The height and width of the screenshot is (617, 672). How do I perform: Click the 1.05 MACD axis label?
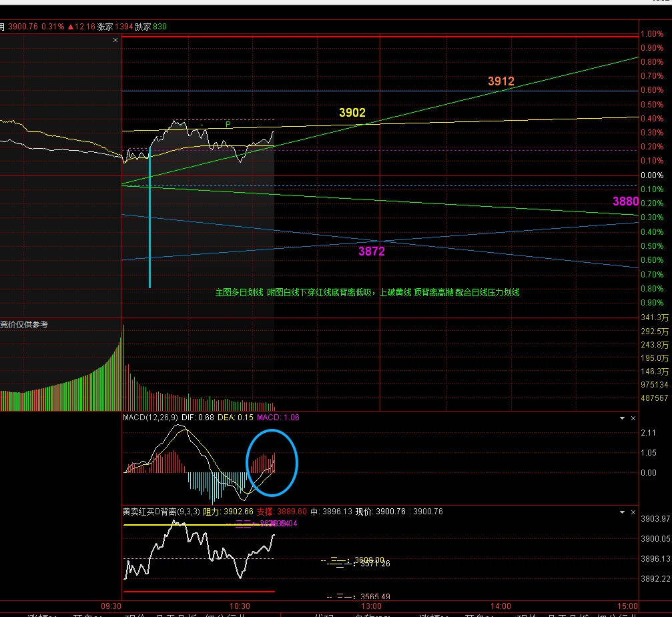[x=649, y=453]
